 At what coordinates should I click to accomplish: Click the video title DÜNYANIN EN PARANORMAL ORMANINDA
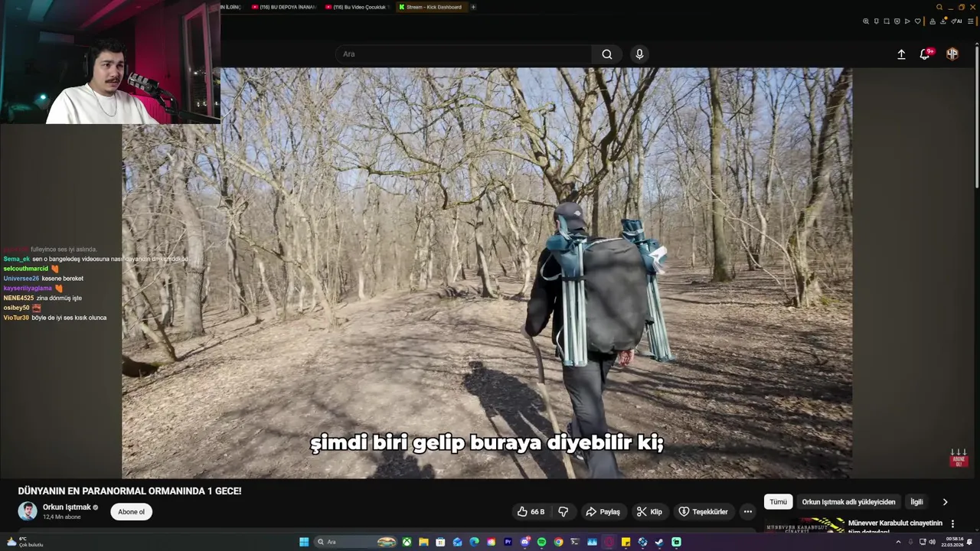(129, 491)
